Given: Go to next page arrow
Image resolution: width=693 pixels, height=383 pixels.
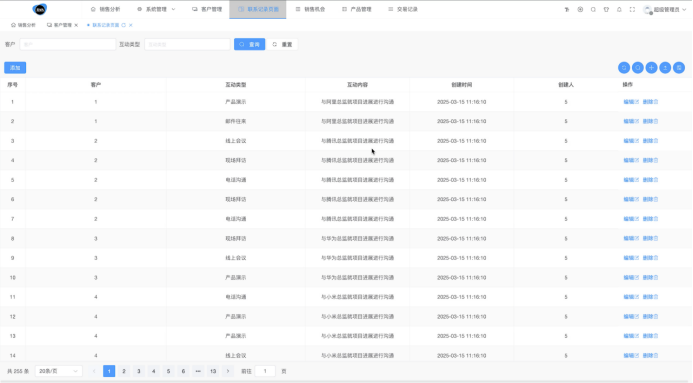Looking at the screenshot, I should [228, 371].
